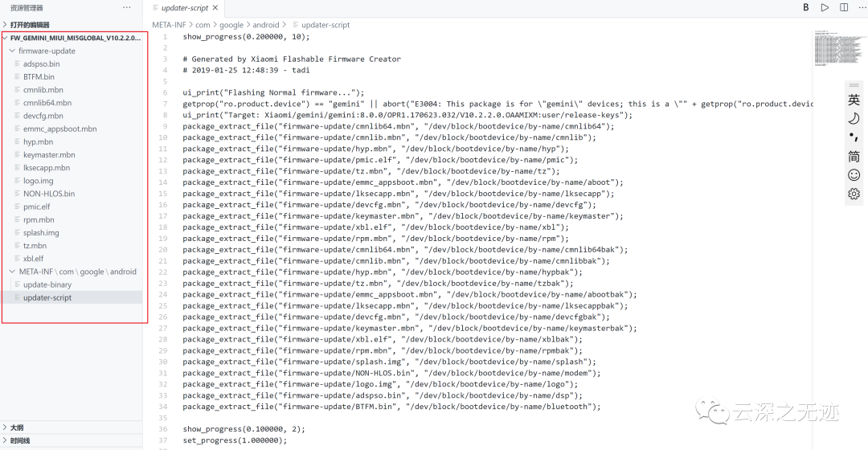Open adspso.bin in the file tree

point(42,63)
